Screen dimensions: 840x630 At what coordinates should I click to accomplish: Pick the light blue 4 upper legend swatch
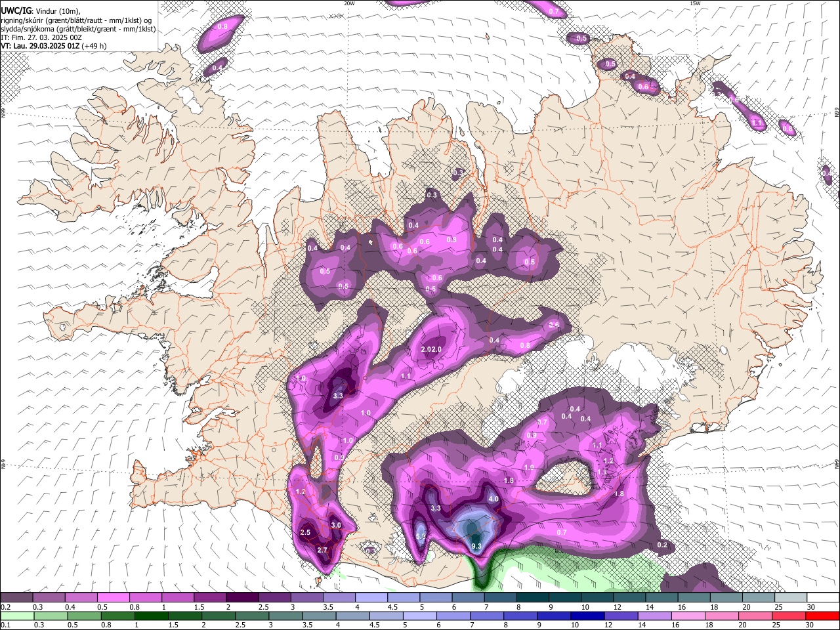pos(371,597)
